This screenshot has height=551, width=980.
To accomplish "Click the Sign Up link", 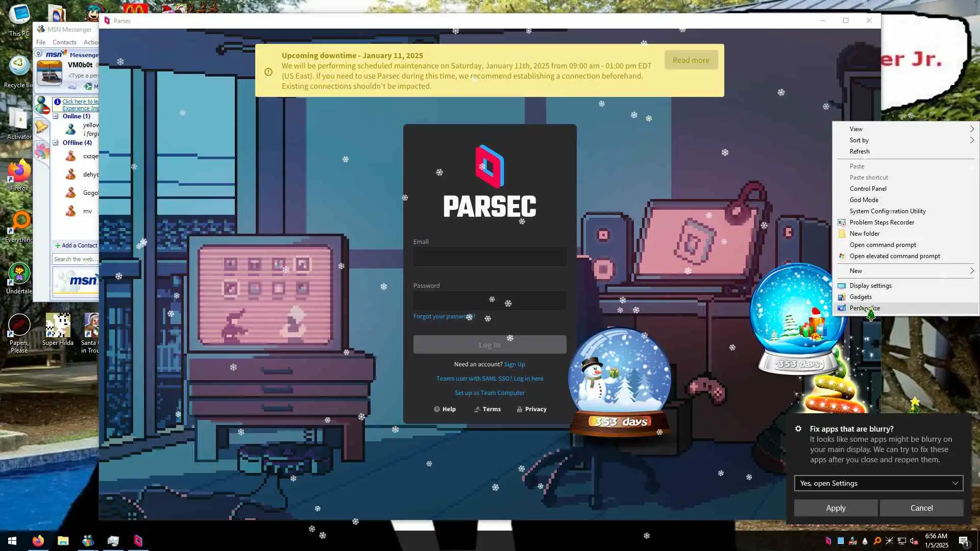I will 514,364.
